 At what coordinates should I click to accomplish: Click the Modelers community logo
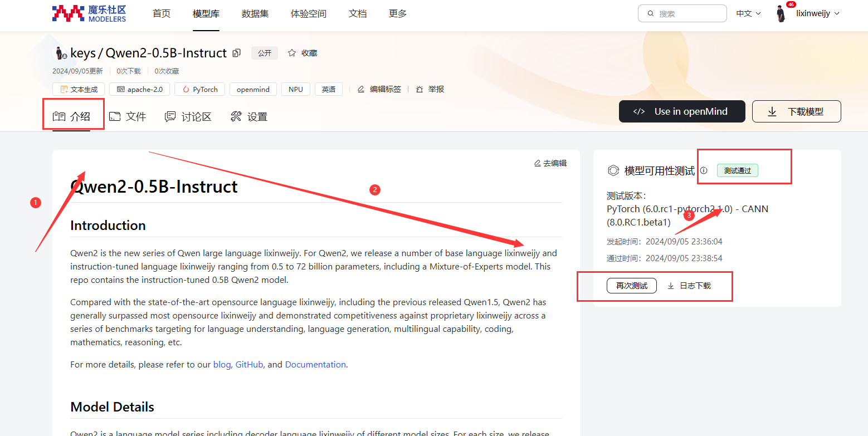89,13
